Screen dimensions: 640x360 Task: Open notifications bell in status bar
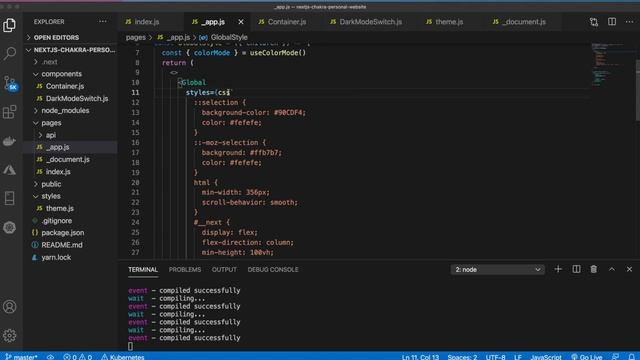point(631,357)
